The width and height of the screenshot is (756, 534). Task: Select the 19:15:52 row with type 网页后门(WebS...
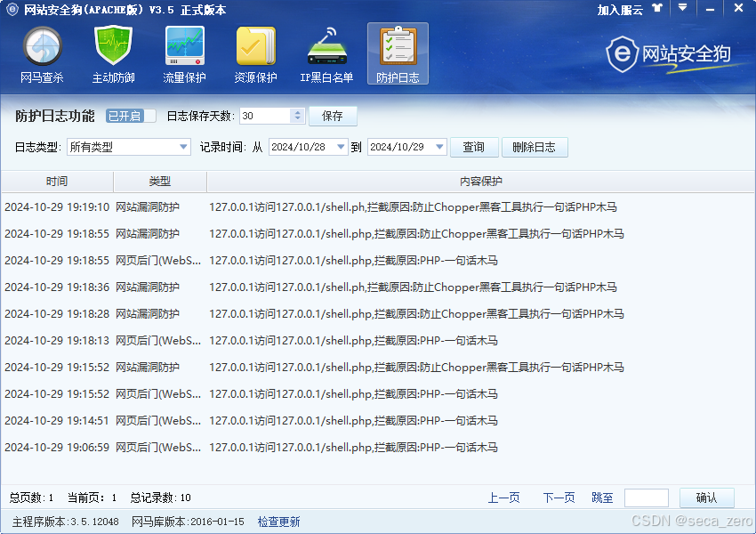(377, 394)
